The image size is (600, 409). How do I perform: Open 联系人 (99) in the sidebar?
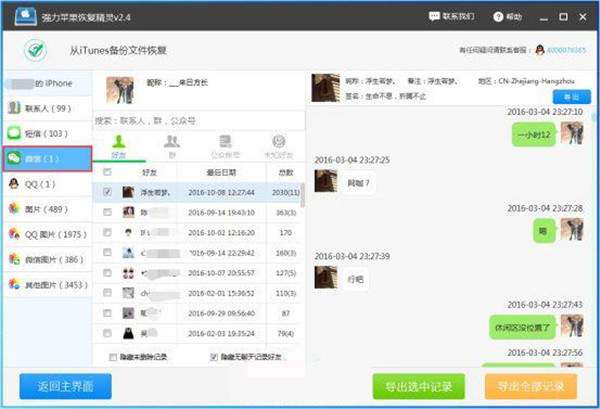[x=48, y=108]
